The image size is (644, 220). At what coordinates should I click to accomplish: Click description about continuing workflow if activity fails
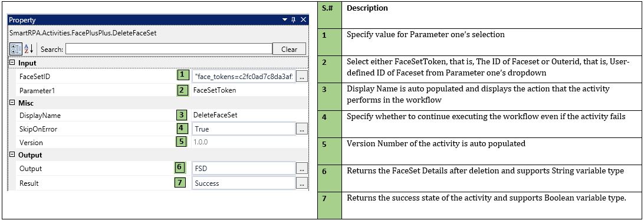tap(486, 116)
